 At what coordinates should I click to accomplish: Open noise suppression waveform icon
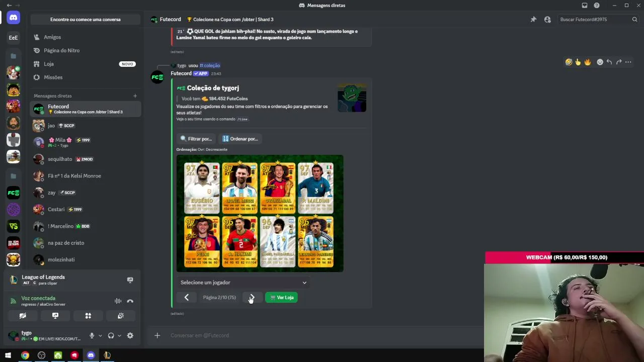118,301
